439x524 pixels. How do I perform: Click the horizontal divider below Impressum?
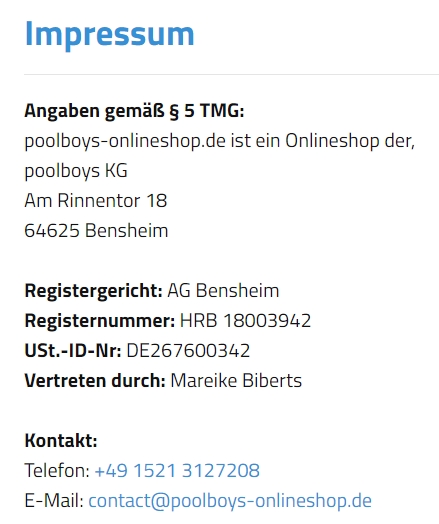tap(231, 74)
